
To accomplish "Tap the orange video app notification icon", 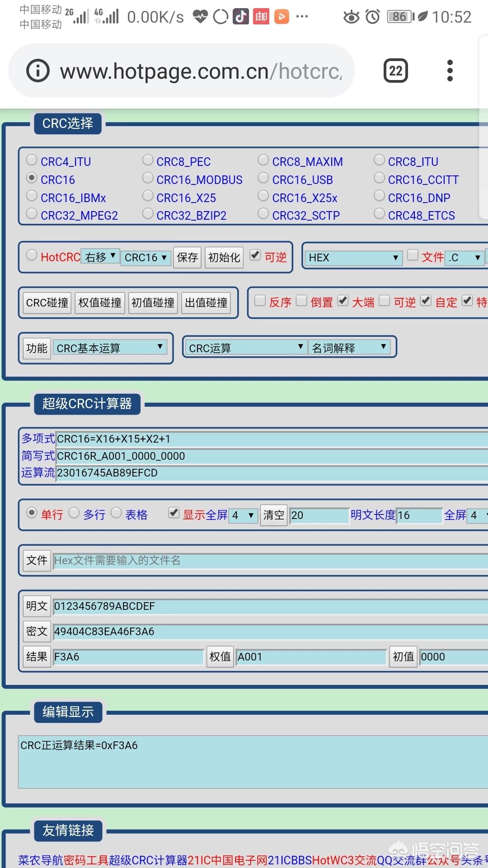I will [x=282, y=17].
